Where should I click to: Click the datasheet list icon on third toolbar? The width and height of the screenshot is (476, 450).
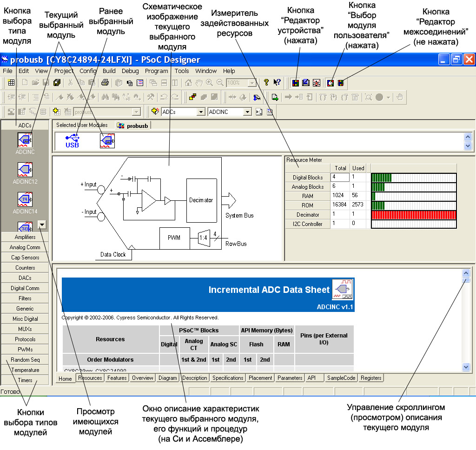270,112
